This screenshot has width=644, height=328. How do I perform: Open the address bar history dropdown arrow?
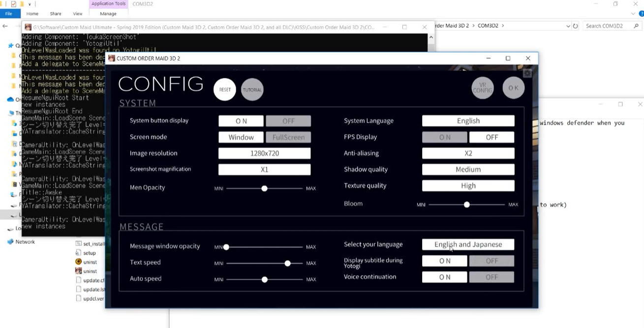pos(568,26)
